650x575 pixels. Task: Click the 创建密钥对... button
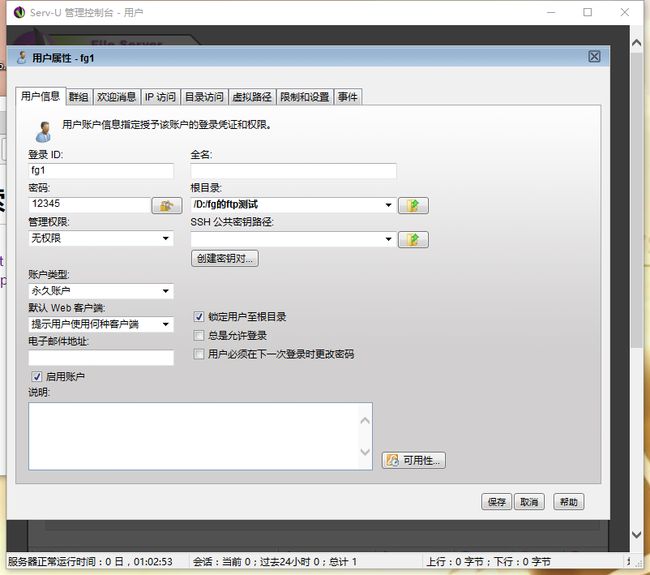225,258
